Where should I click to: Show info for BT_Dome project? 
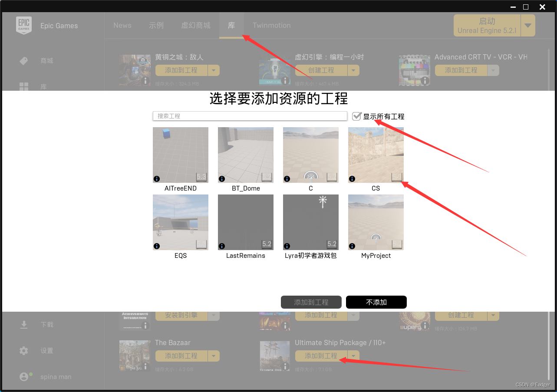coord(222,179)
